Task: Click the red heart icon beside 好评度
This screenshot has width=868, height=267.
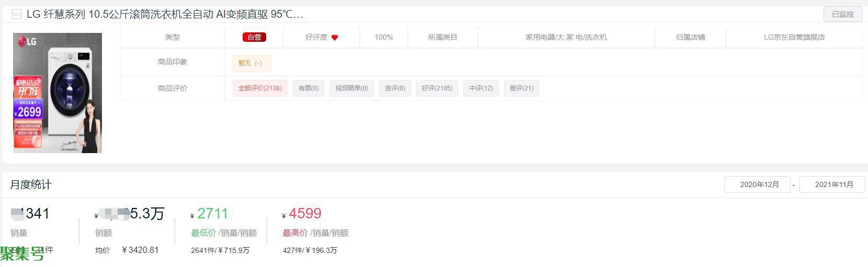Action: pos(335,38)
